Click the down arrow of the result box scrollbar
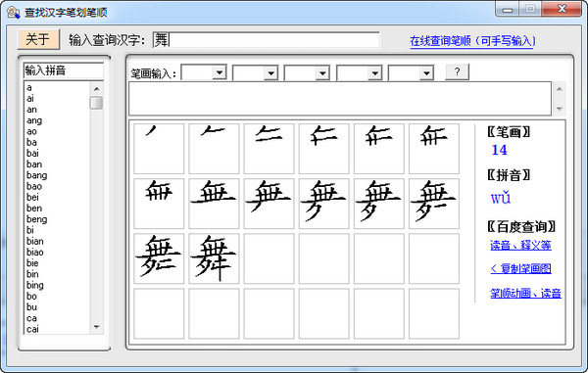588x373 pixels. pos(560,109)
